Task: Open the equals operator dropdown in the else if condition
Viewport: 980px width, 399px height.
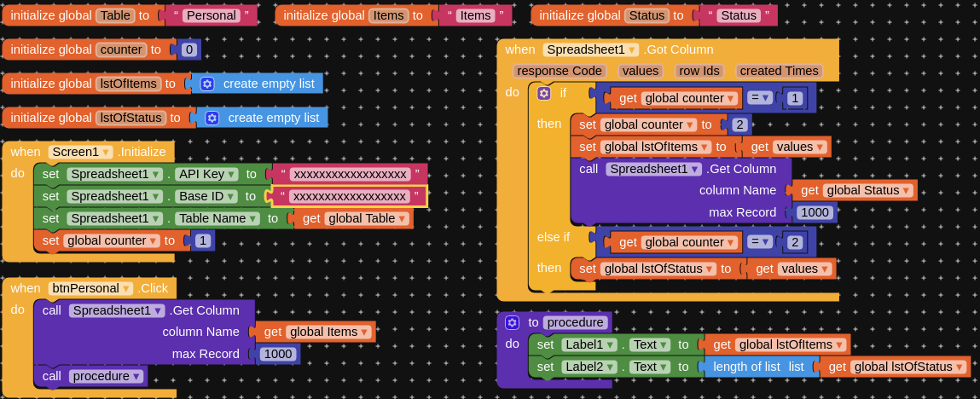Action: (x=759, y=241)
